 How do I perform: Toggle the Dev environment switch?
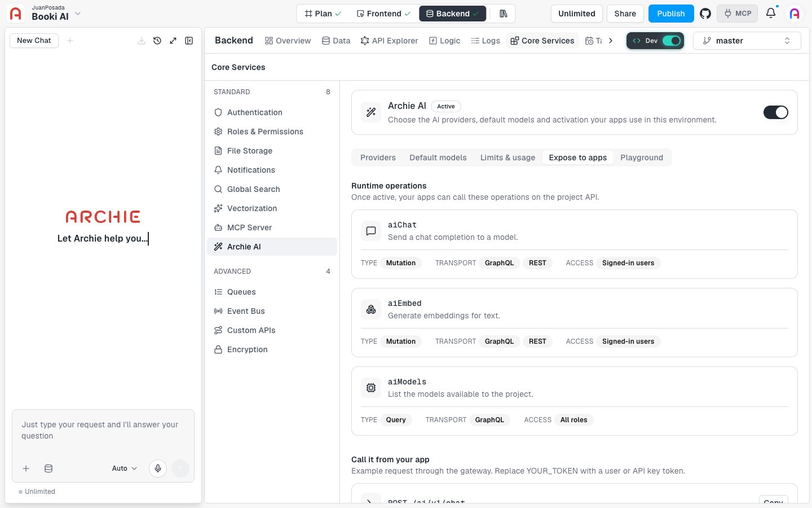tap(671, 41)
